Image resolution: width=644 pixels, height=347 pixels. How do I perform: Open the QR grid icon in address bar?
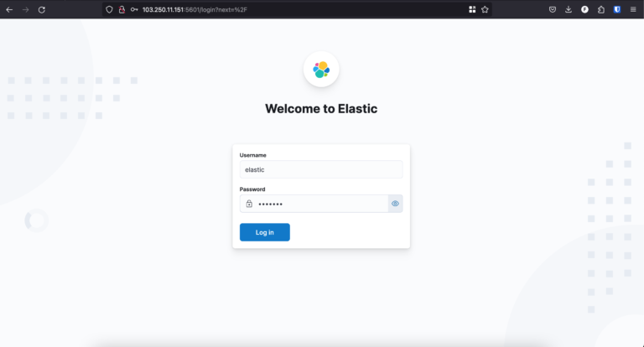click(x=472, y=9)
